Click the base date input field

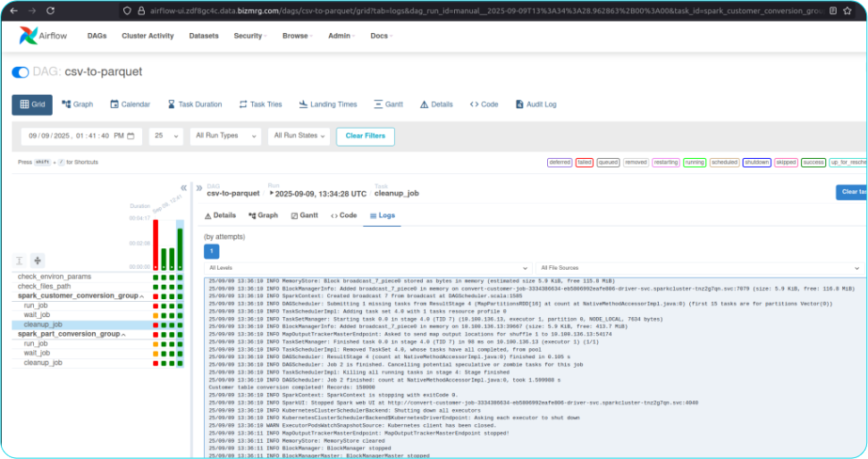(x=81, y=136)
